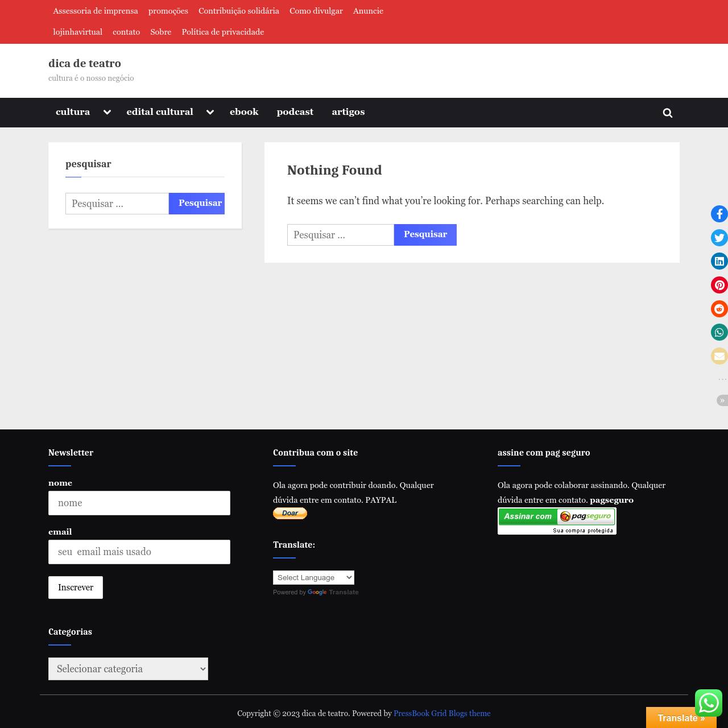Click the Inscrever newsletter button
The width and height of the screenshot is (728, 728).
(x=76, y=588)
